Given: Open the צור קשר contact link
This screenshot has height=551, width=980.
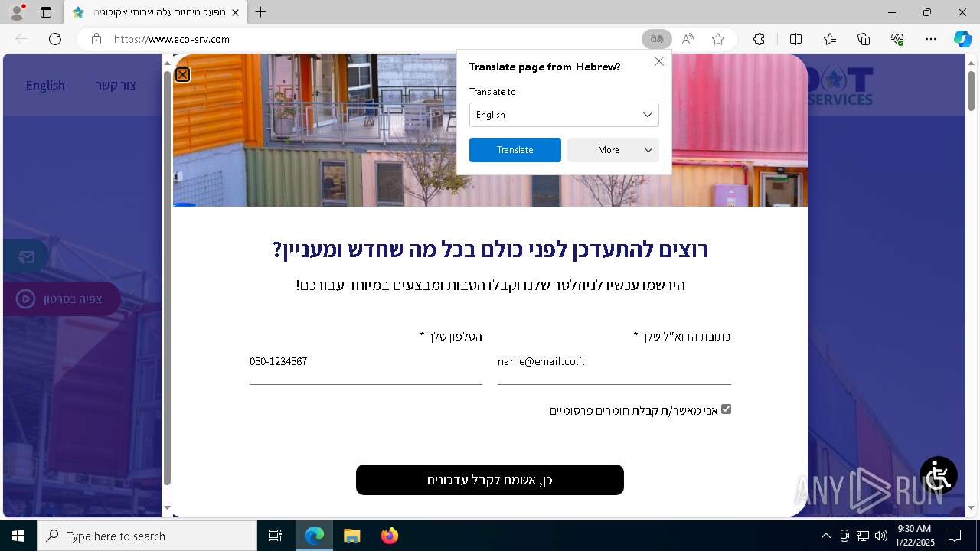Looking at the screenshot, I should 116,85.
